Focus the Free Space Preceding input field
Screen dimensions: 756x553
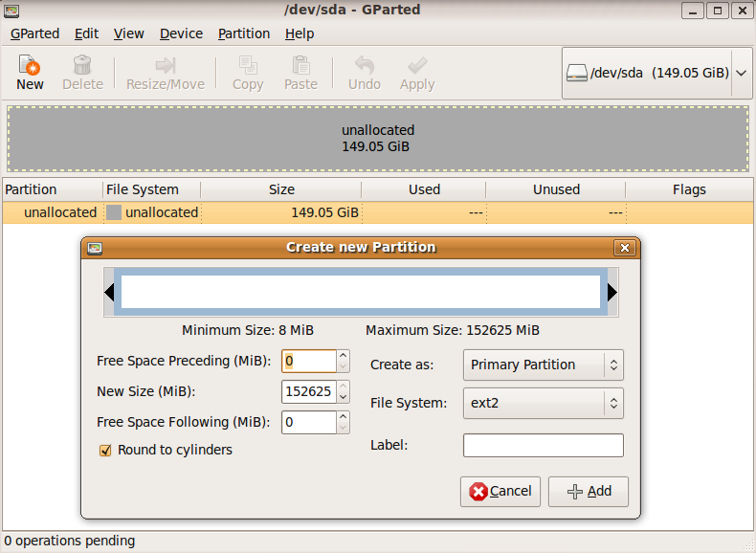click(x=308, y=361)
